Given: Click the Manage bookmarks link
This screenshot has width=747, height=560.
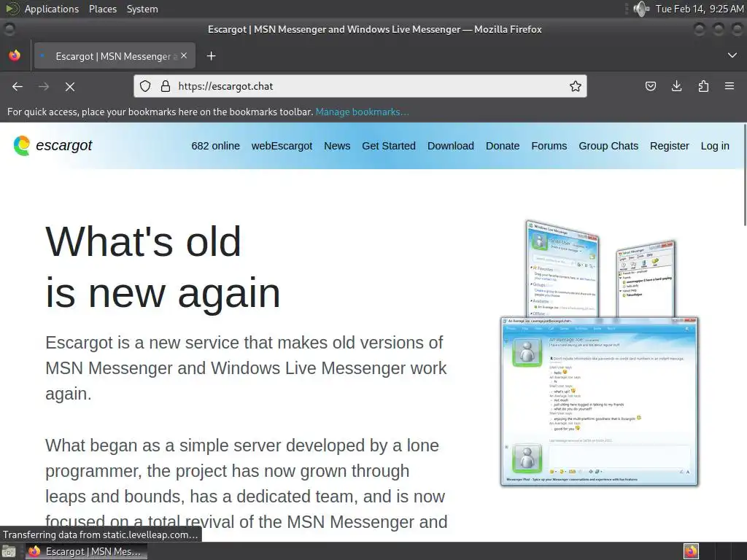Looking at the screenshot, I should [x=362, y=112].
